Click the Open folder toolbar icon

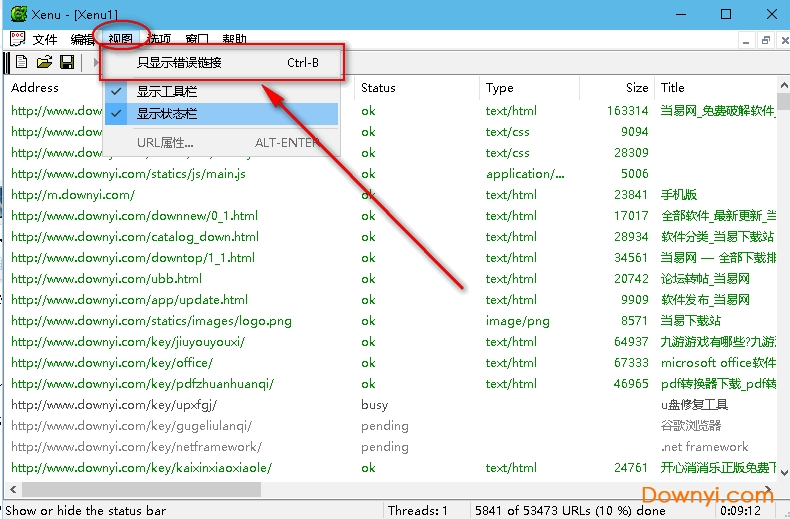point(44,63)
